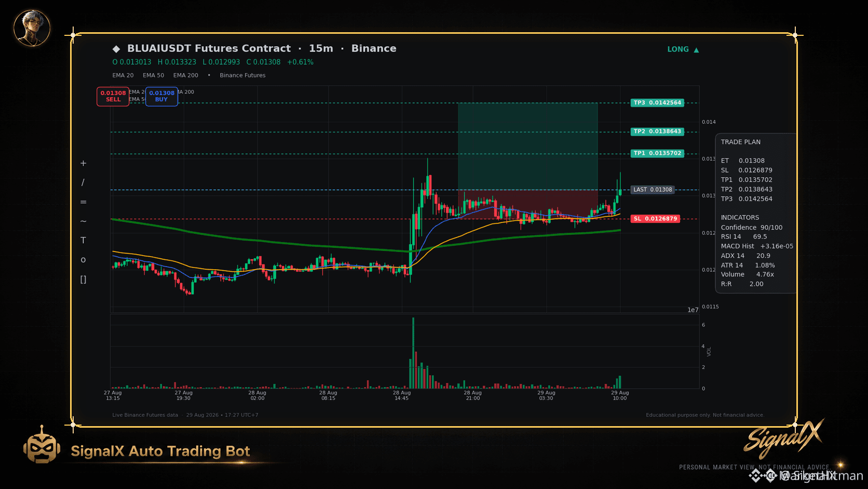868x489 pixels.
Task: Click the red 0.01308 SELL button
Action: pyautogui.click(x=113, y=96)
